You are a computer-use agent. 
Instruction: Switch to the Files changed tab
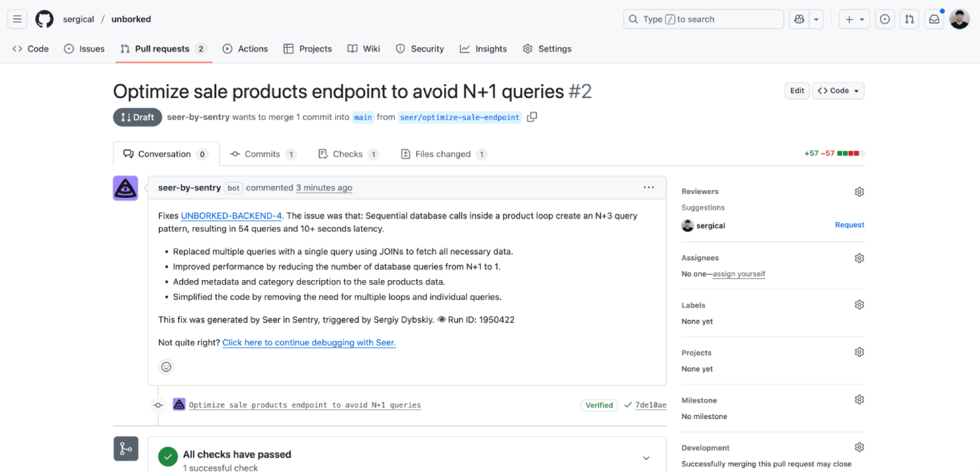click(x=443, y=153)
